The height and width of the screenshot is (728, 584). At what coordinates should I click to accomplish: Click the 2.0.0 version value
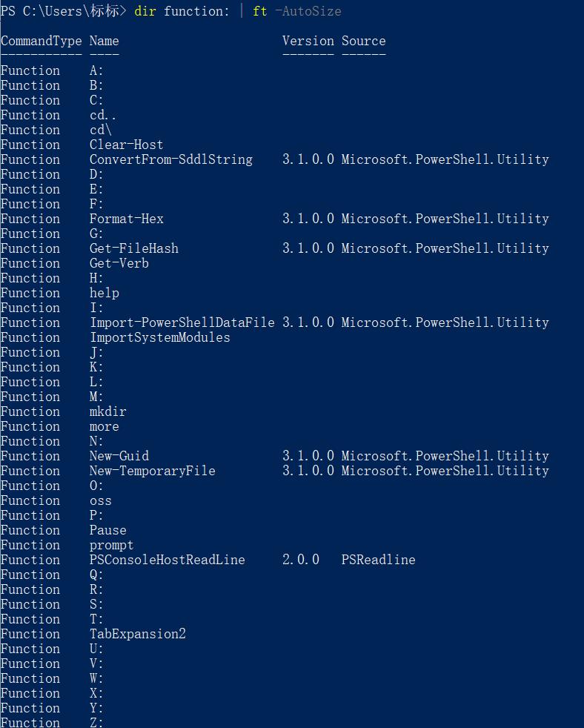tap(301, 560)
